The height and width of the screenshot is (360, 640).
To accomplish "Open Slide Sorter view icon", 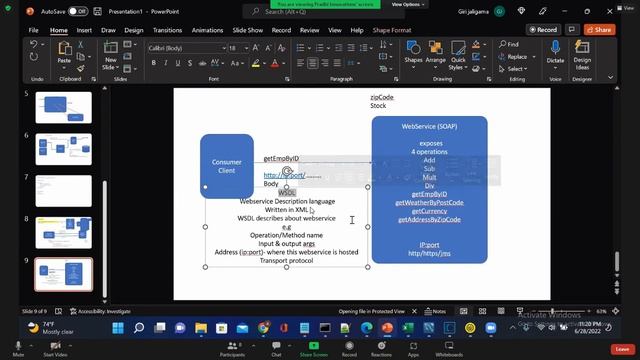I will (x=482, y=311).
